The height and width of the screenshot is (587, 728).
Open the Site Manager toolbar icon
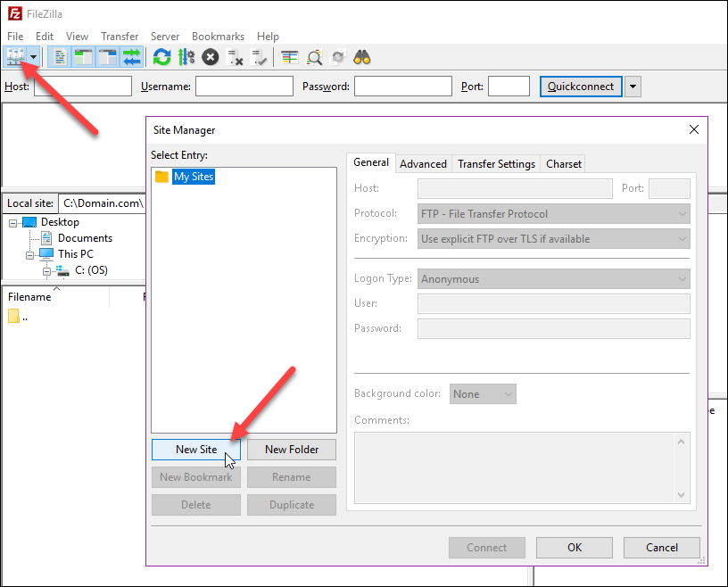[x=15, y=57]
